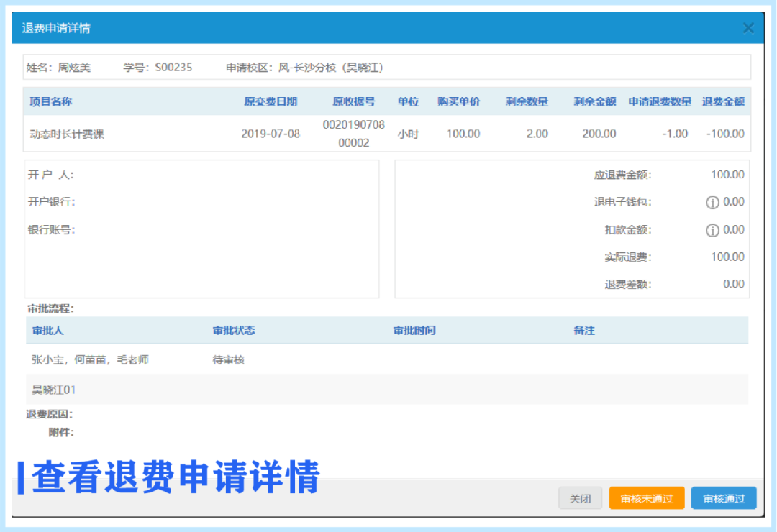The width and height of the screenshot is (777, 532).
Task: Approve with the blue 审核通过 button
Action: tap(723, 498)
